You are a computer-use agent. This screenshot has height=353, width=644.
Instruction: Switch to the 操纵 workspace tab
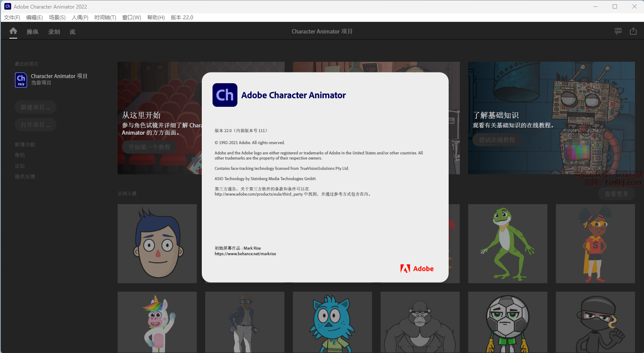point(33,32)
